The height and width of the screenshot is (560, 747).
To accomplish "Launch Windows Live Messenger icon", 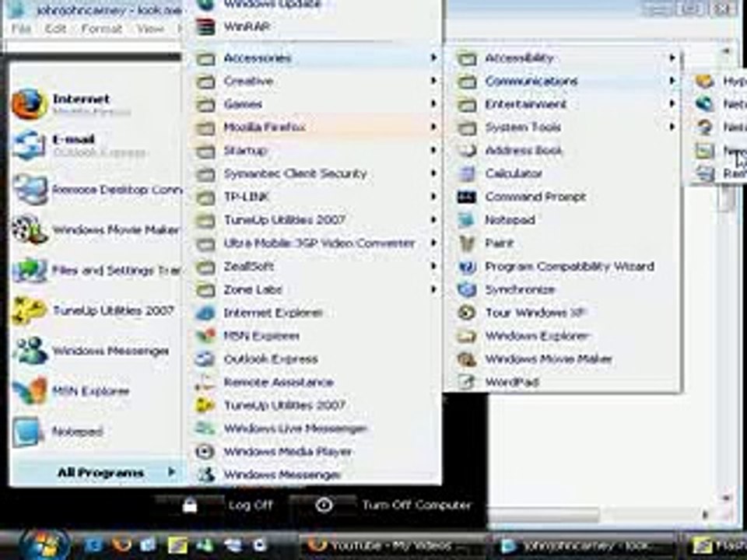I will tap(205, 429).
